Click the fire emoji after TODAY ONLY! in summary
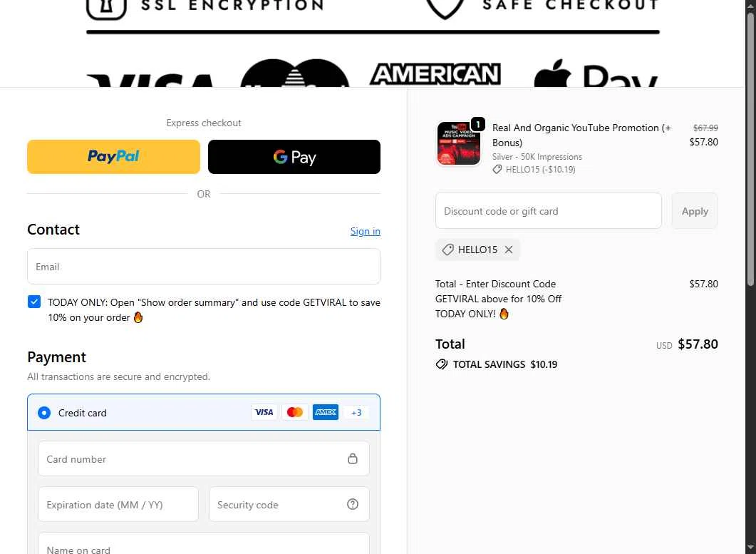756x554 pixels. point(504,314)
